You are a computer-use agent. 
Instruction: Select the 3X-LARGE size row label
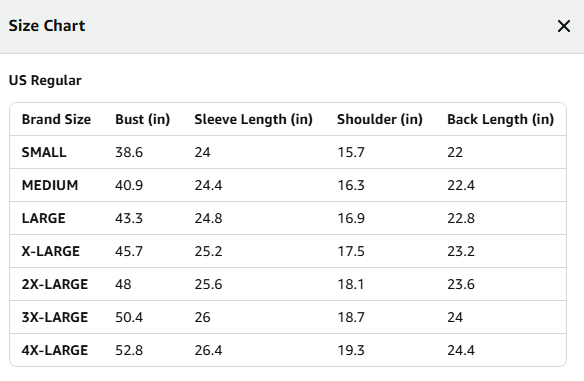click(55, 317)
